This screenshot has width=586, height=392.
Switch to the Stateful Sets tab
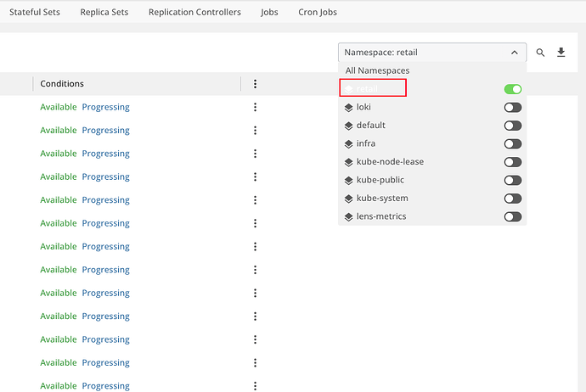[35, 13]
